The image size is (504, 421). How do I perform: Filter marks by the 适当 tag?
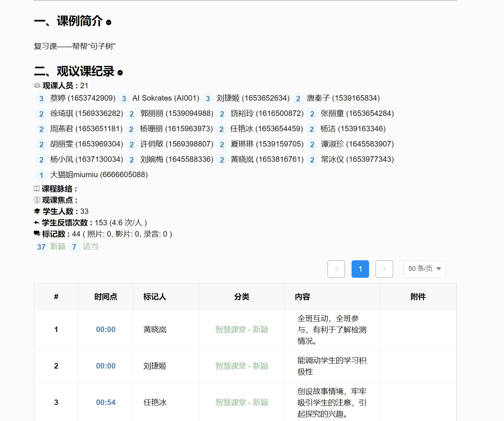point(90,247)
